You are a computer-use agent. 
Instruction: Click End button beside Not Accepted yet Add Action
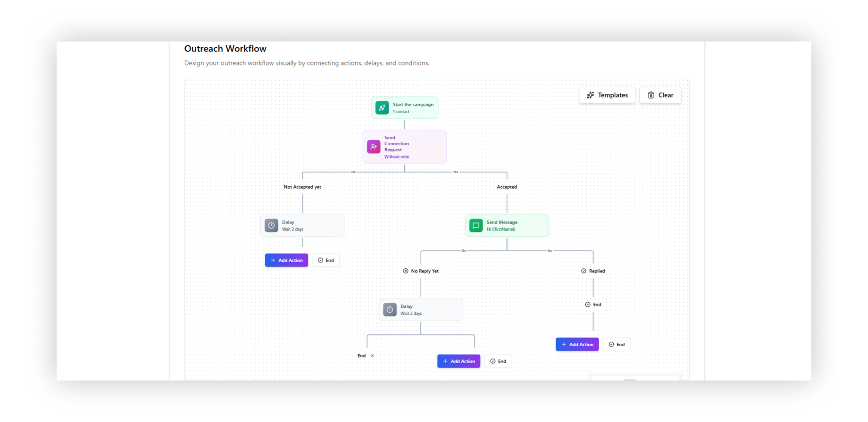pos(326,260)
